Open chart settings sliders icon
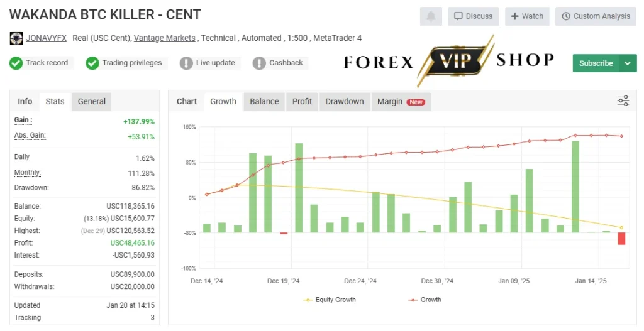Image resolution: width=644 pixels, height=331 pixels. (x=623, y=100)
